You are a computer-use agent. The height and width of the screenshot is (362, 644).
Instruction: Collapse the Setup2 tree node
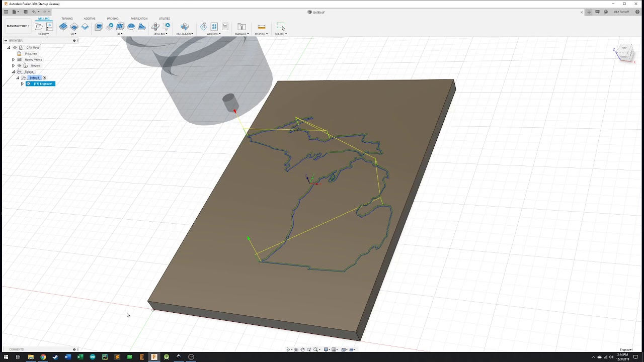(18, 78)
